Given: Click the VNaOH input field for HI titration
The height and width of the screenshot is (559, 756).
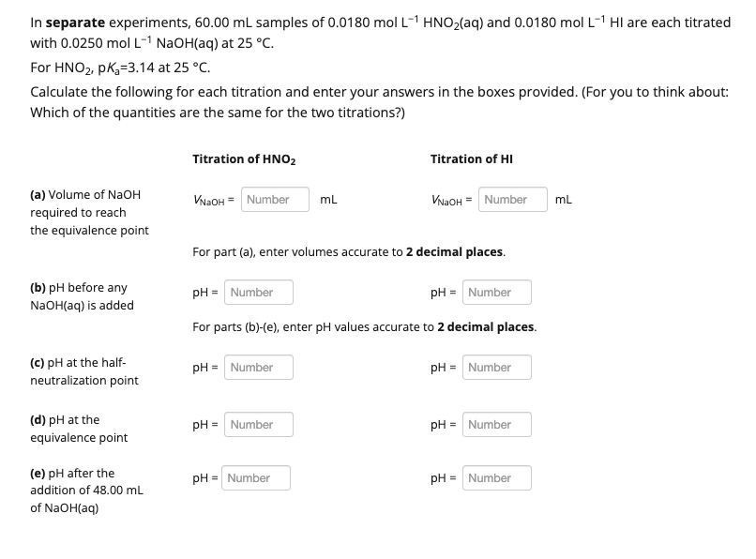Looking at the screenshot, I should tap(512, 199).
